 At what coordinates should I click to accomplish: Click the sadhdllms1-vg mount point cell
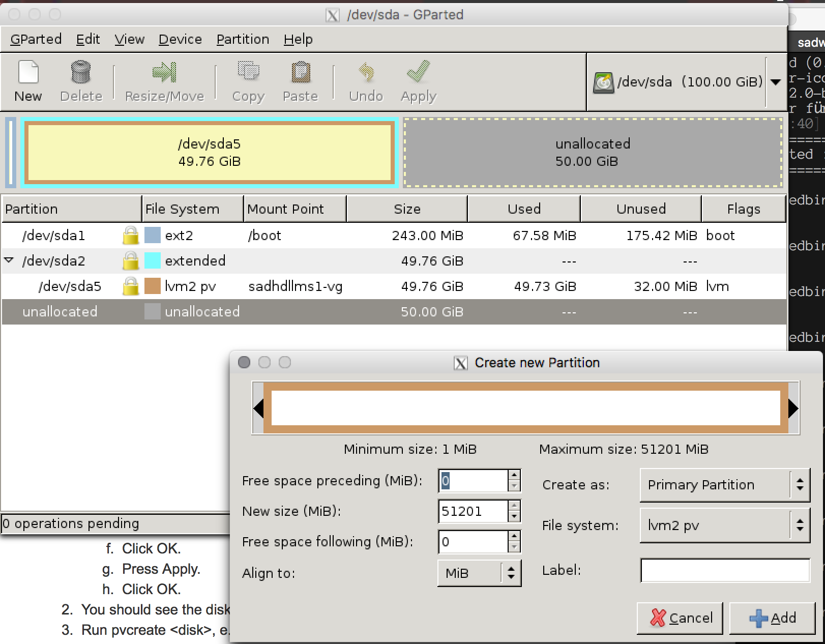296,286
